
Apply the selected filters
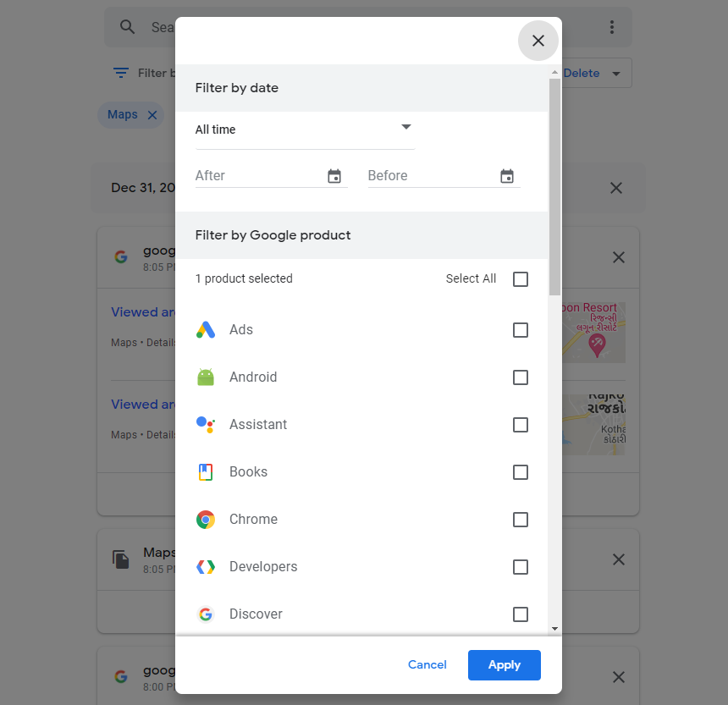click(505, 665)
